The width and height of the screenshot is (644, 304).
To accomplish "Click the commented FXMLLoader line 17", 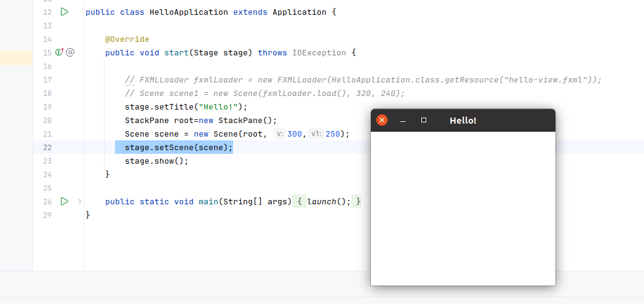I will pyautogui.click(x=363, y=80).
